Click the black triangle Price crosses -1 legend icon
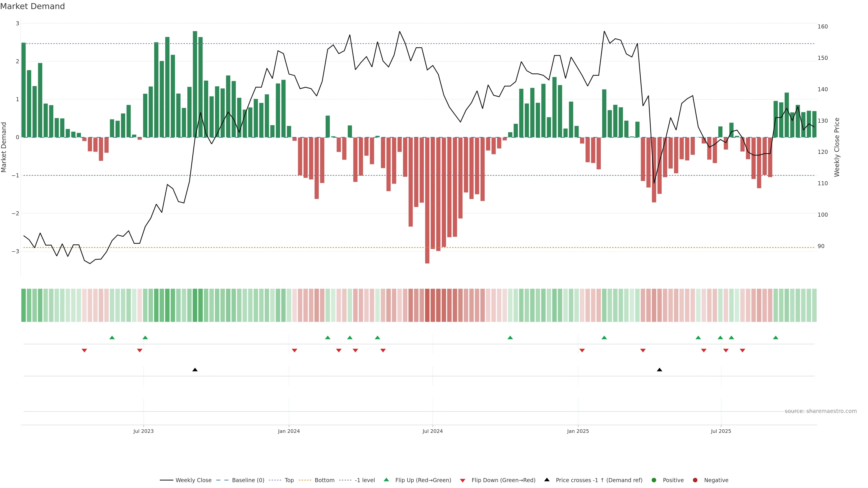The width and height of the screenshot is (868, 488). pos(547,480)
